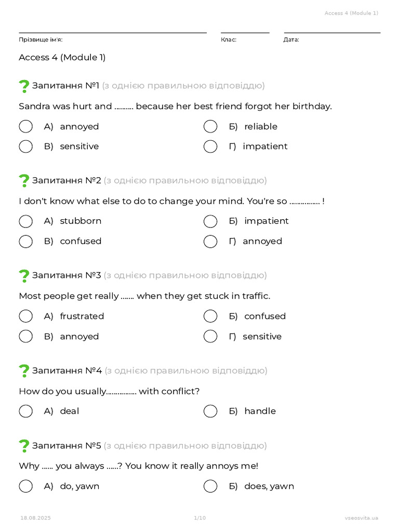The height and width of the screenshot is (532, 399).
Task: Choose 'reliable' radio button in question 1
Action: coord(210,127)
